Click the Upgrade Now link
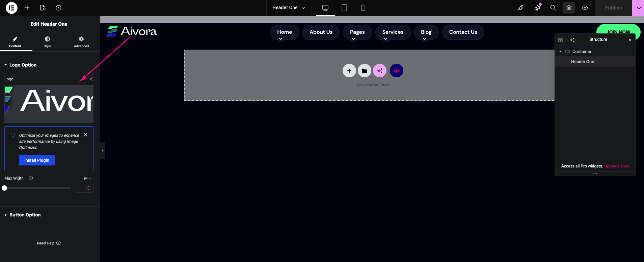Image resolution: width=644 pixels, height=262 pixels. [616, 166]
